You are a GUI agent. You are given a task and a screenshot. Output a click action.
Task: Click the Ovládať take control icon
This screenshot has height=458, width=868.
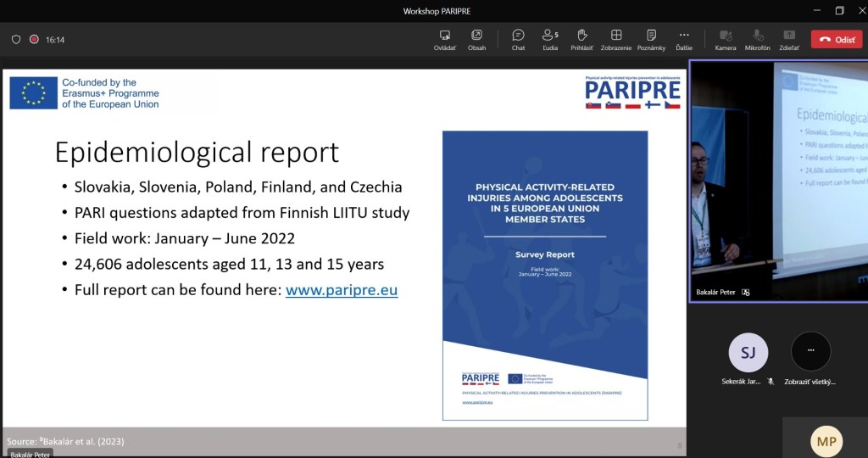[445, 39]
